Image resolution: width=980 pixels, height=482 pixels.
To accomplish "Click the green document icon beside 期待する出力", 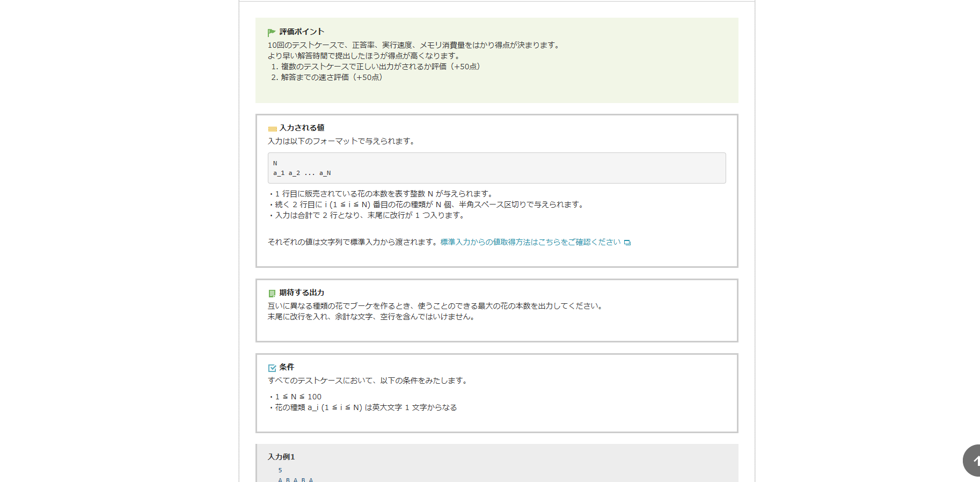I will click(272, 294).
